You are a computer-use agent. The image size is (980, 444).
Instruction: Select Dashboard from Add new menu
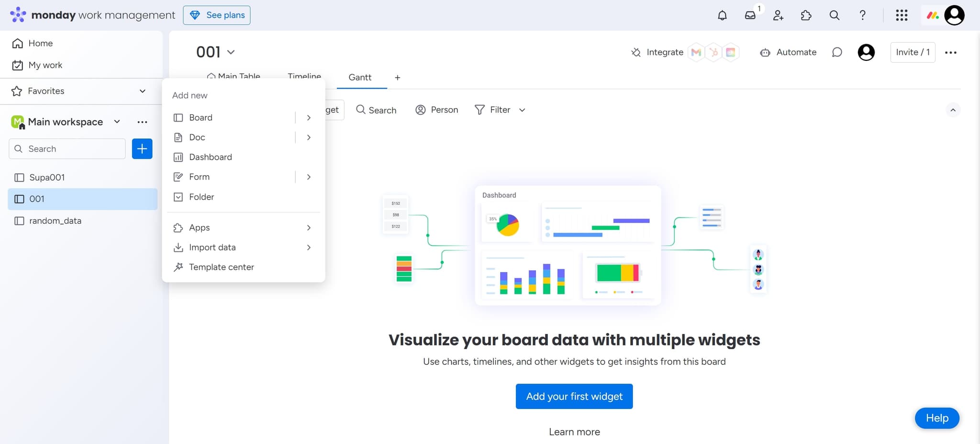pos(210,157)
